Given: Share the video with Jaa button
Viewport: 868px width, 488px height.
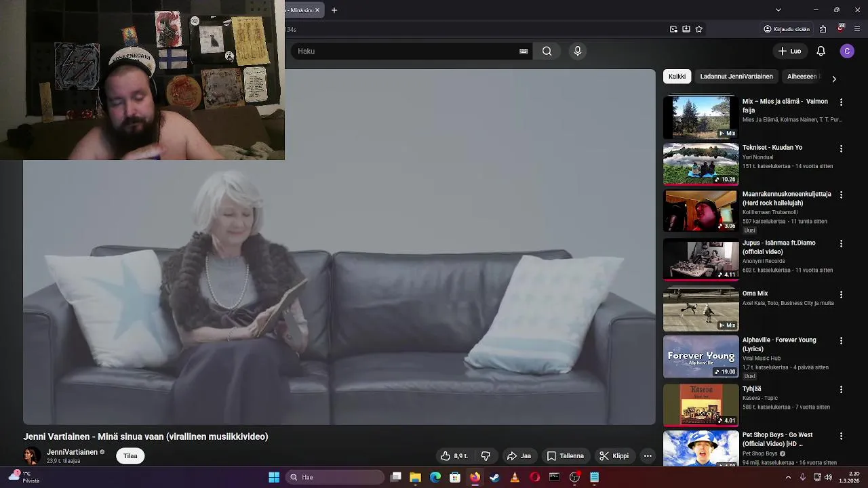Looking at the screenshot, I should pos(519,456).
